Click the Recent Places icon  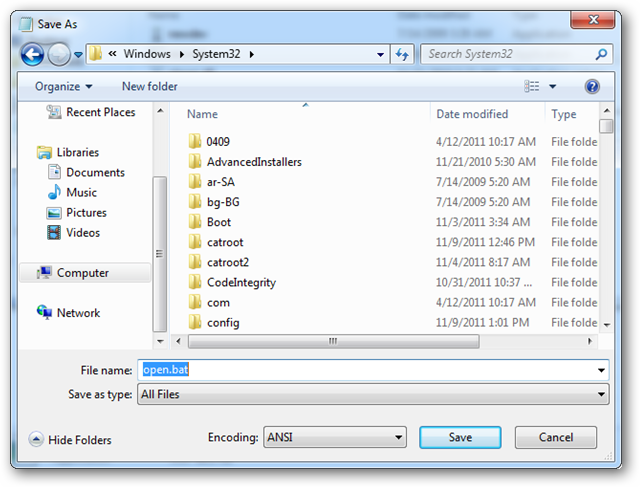54,111
